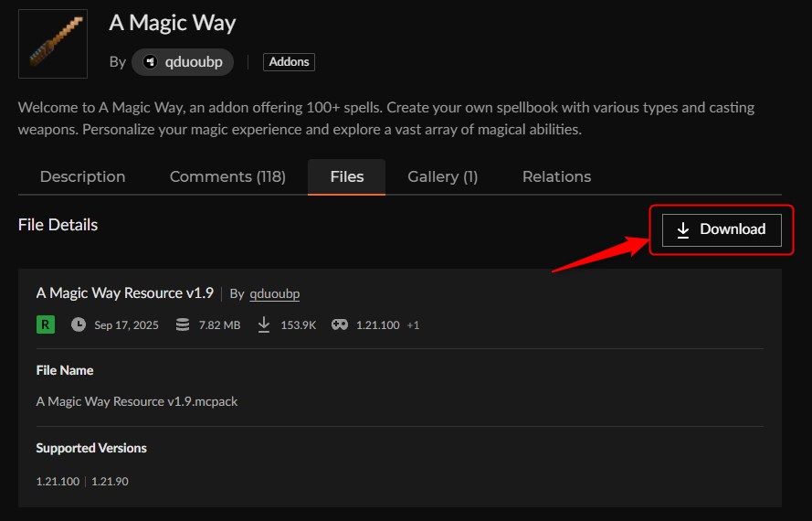Viewport: 812px width, 521px height.
Task: Click the .mcpack file name text
Action: (137, 401)
